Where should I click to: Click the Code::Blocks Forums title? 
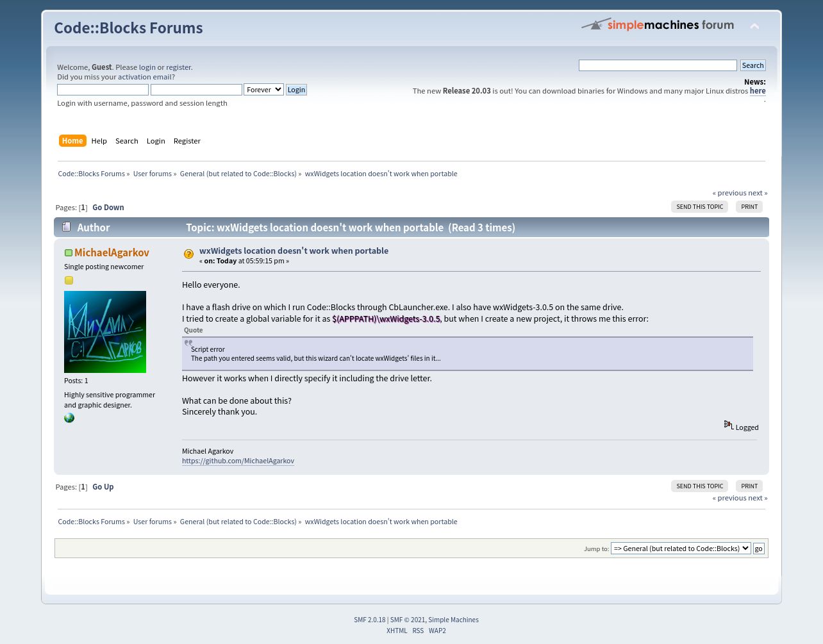tap(128, 28)
